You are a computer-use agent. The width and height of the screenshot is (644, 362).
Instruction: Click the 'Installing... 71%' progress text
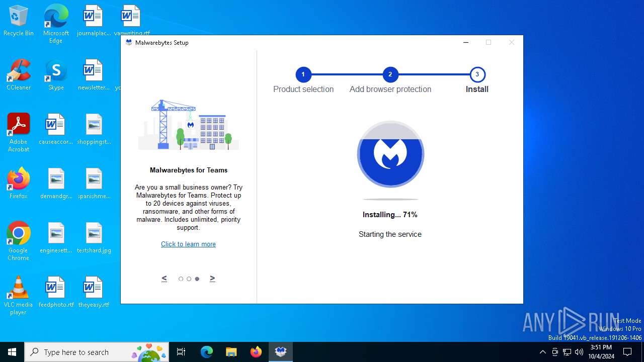pyautogui.click(x=390, y=215)
